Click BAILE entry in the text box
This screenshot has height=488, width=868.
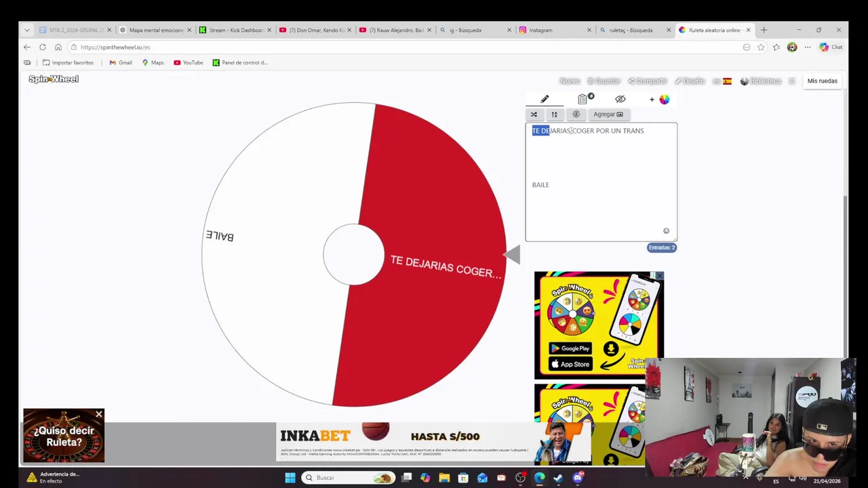[540, 184]
